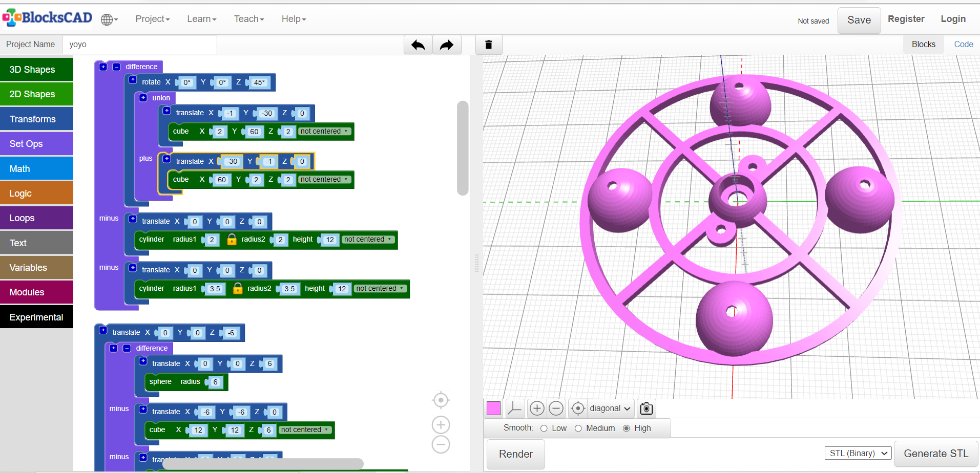Switch smoothing to Low
980x473 pixels.
click(543, 428)
